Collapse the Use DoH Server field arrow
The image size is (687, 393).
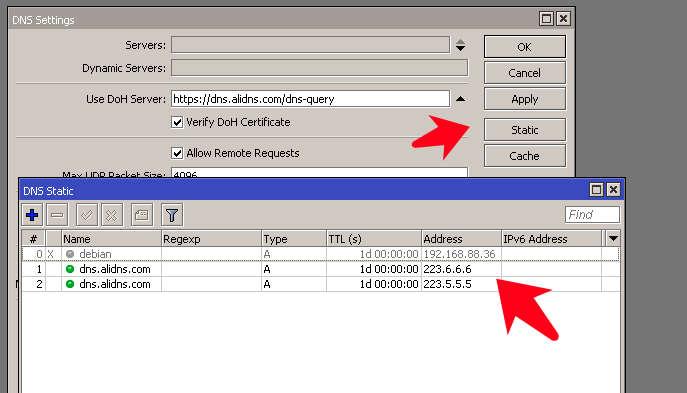[460, 99]
